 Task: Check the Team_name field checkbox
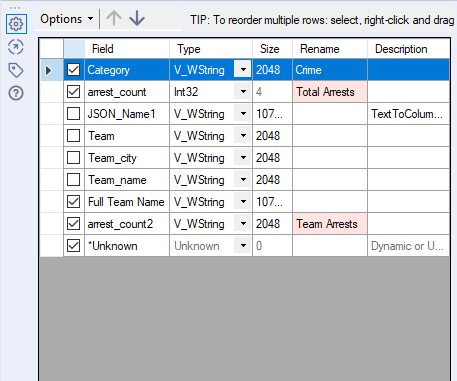click(73, 180)
